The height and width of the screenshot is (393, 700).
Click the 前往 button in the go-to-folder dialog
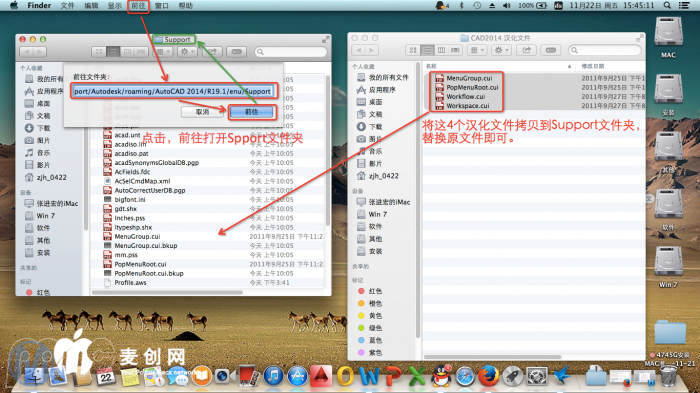click(251, 112)
